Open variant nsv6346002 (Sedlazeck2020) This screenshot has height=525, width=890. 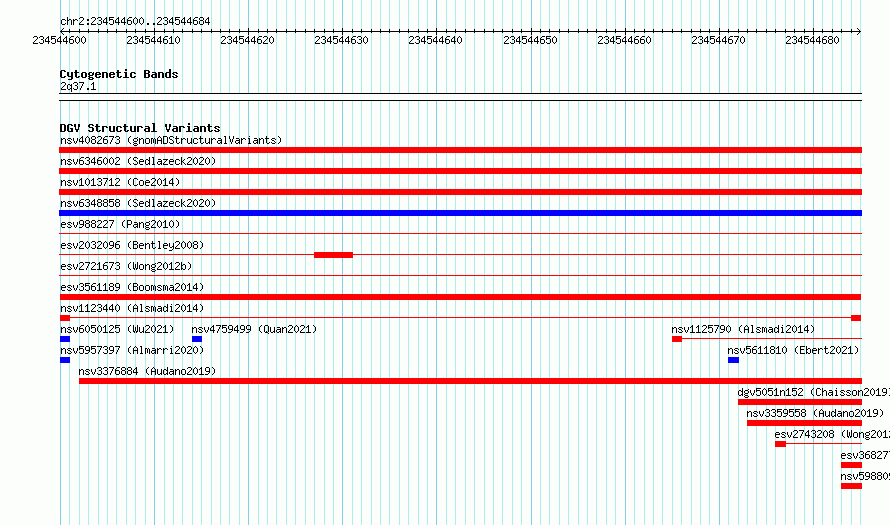[x=138, y=161]
